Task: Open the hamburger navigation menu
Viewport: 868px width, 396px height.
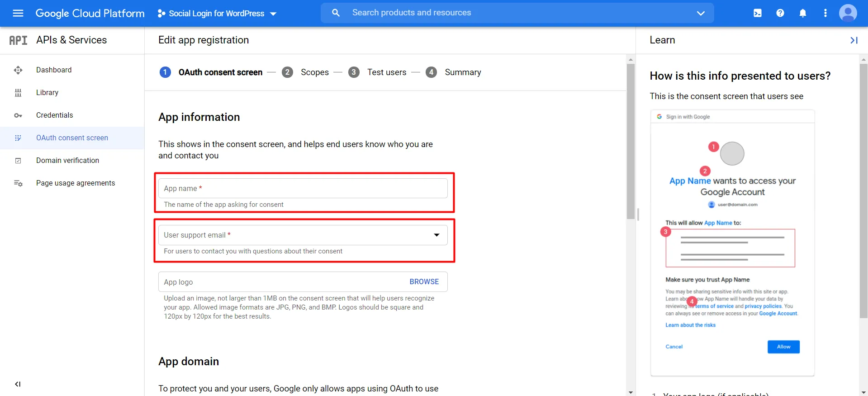Action: [x=18, y=13]
